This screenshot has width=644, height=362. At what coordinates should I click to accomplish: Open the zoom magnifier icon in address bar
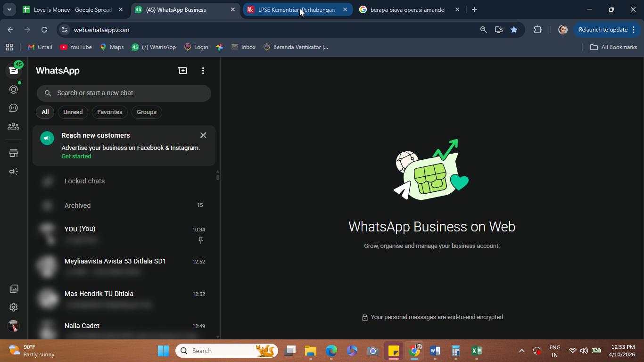483,30
